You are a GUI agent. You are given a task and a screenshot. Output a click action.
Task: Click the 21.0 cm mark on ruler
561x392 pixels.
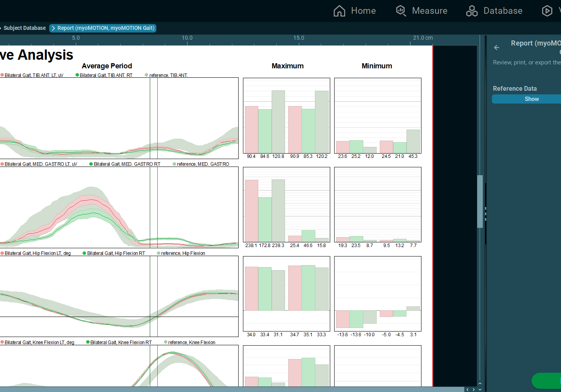click(423, 38)
